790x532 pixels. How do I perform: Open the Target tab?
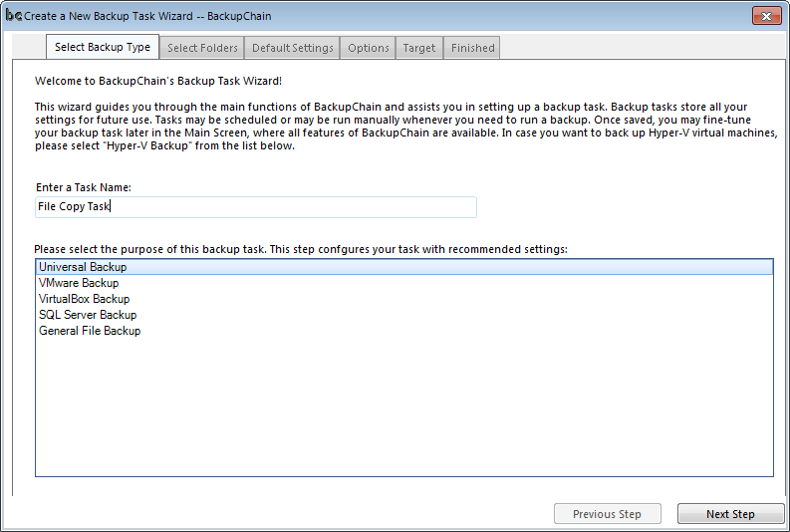coord(419,48)
